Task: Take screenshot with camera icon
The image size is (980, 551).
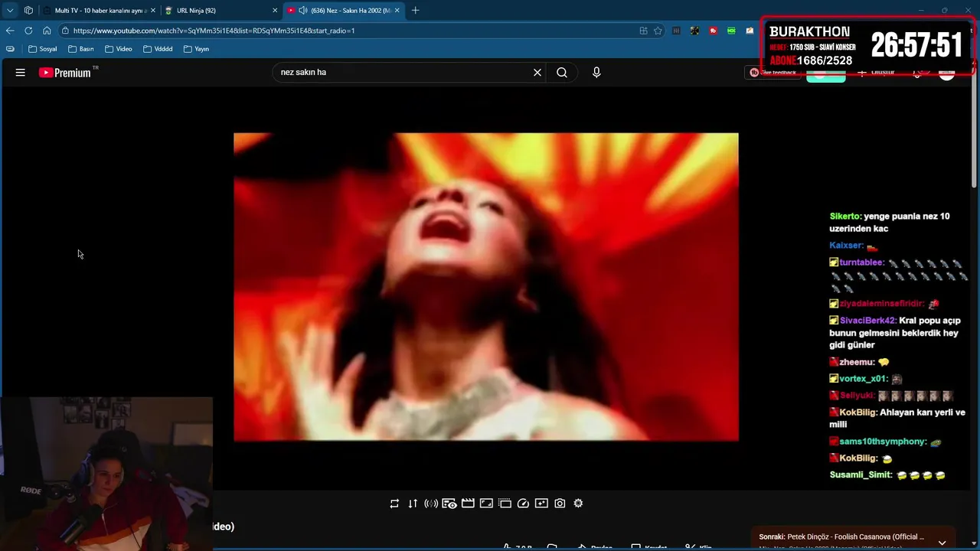Action: pyautogui.click(x=560, y=504)
